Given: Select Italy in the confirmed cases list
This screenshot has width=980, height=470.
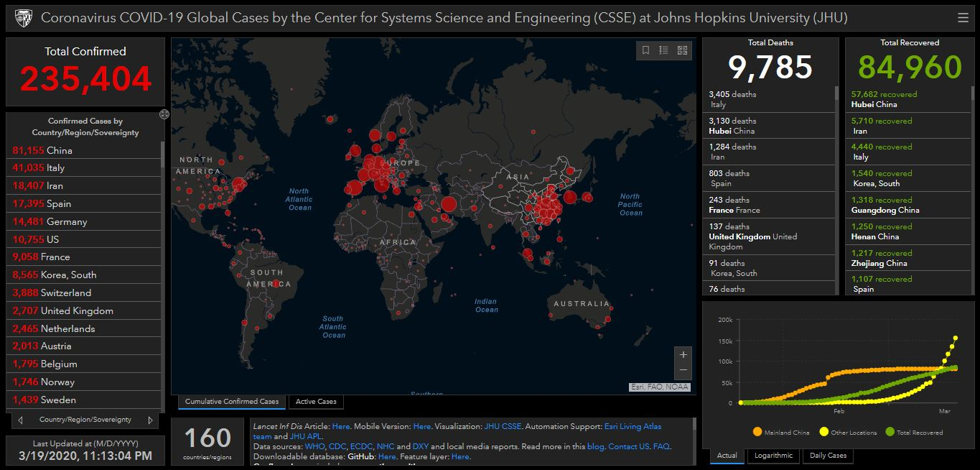Looking at the screenshot, I should pos(55,168).
